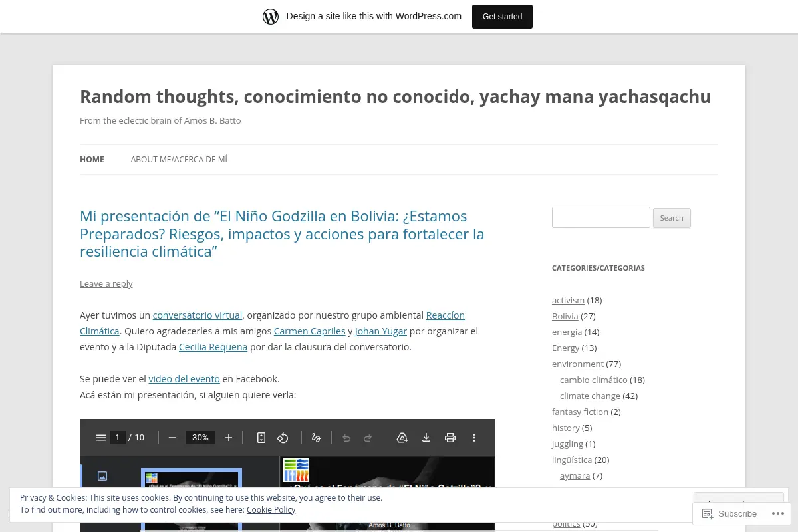Open PDF viewer more actions menu

[x=474, y=438]
